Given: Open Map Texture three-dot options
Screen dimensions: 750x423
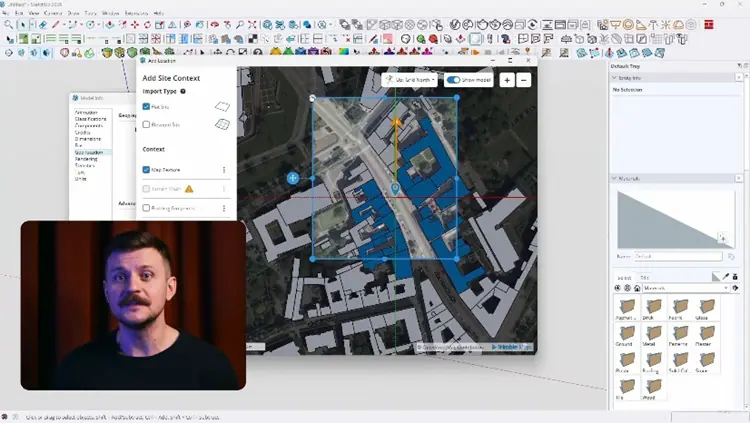Looking at the screenshot, I should tap(224, 170).
